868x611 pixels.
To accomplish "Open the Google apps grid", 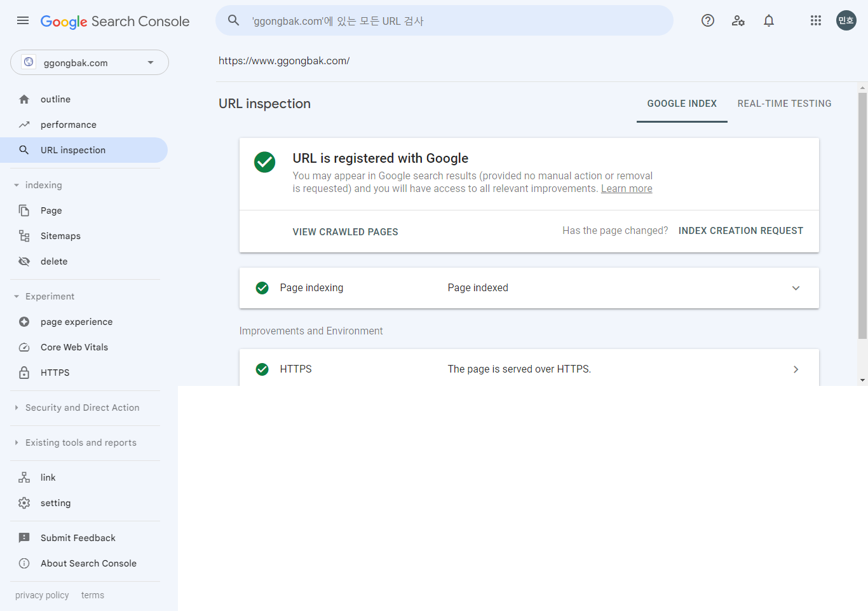I will point(815,21).
